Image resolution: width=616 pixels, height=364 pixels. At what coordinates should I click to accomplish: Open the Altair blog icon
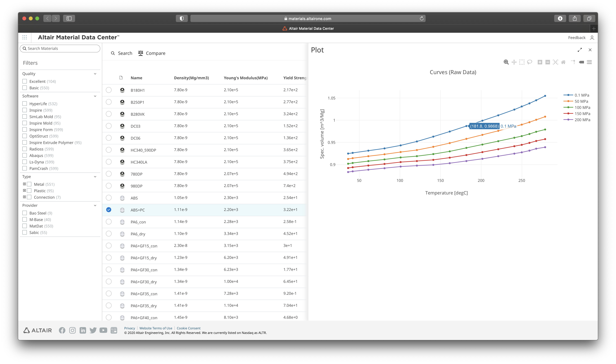114,330
